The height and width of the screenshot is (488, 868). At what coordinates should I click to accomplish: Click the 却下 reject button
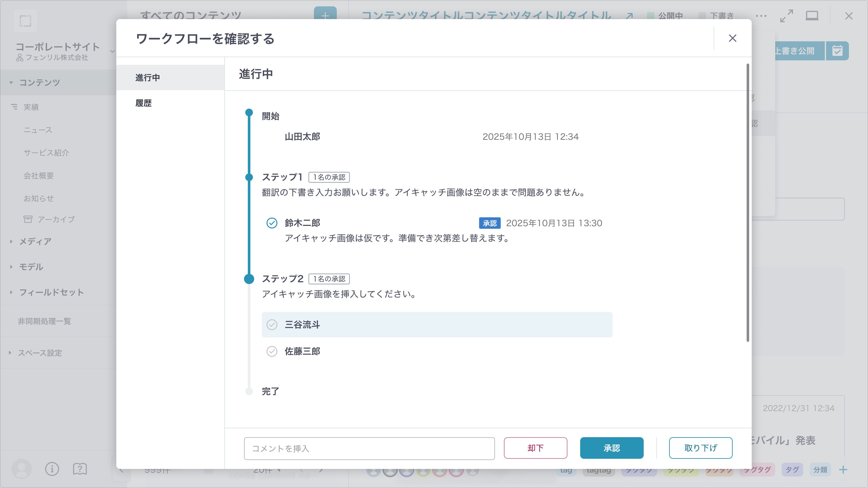point(535,448)
